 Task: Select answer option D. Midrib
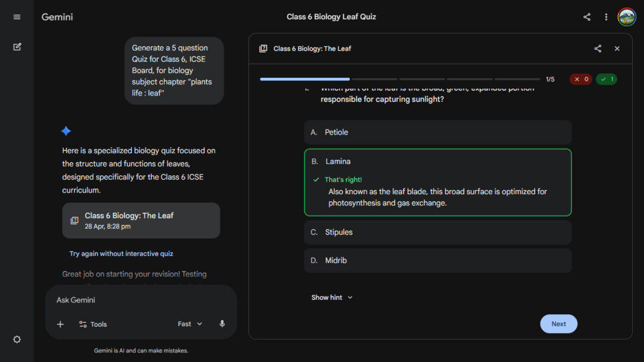[438, 260]
